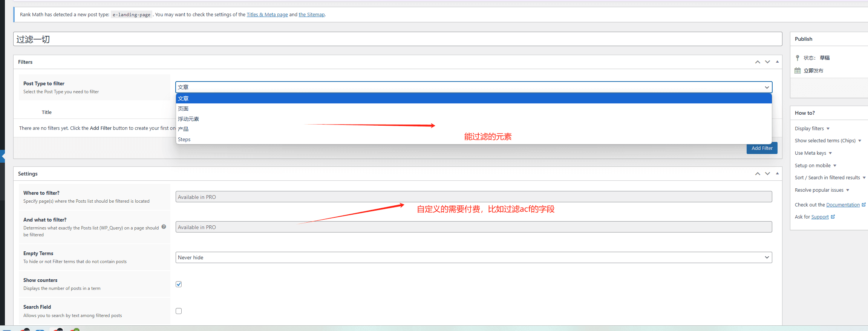
Task: Enable the Search Field checkbox
Action: pyautogui.click(x=179, y=311)
